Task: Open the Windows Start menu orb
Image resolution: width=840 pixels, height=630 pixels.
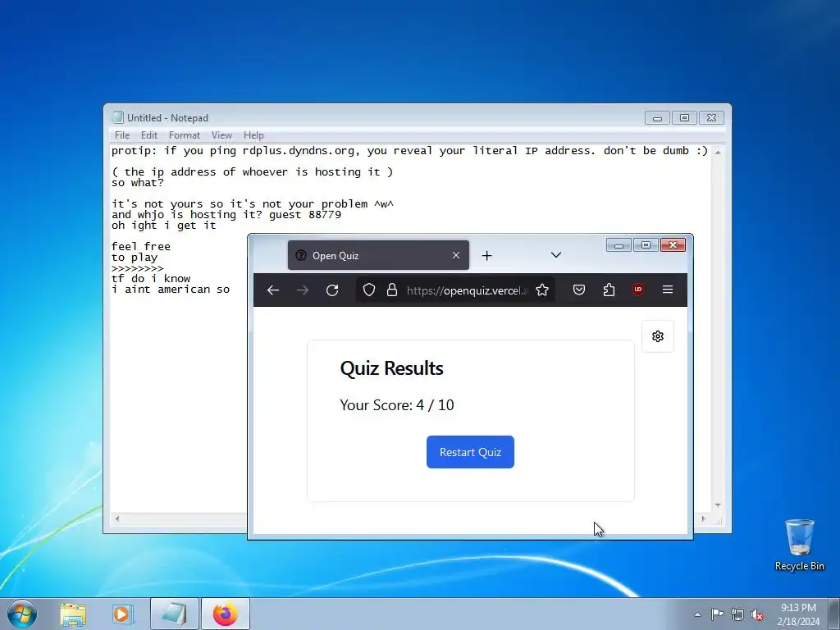Action: [x=22, y=614]
